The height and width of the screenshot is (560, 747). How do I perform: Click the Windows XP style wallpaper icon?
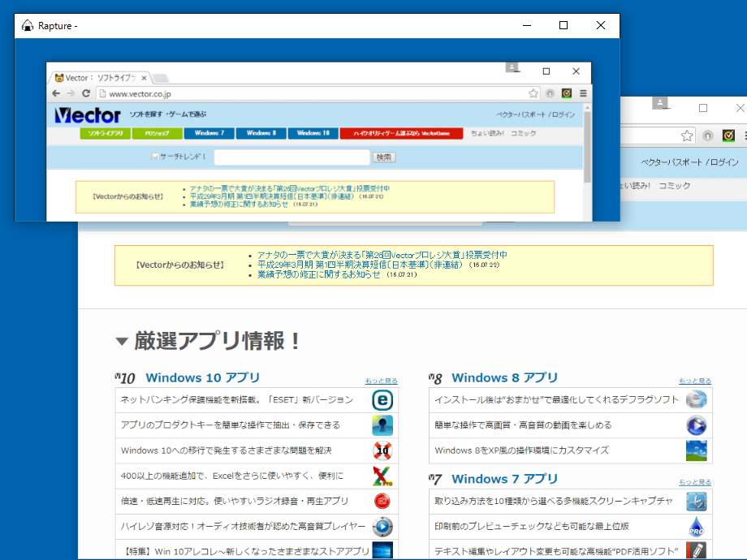click(x=697, y=450)
